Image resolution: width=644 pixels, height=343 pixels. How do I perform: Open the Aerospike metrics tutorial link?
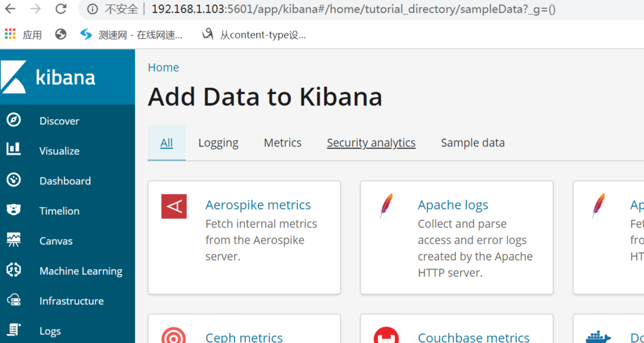pos(258,205)
